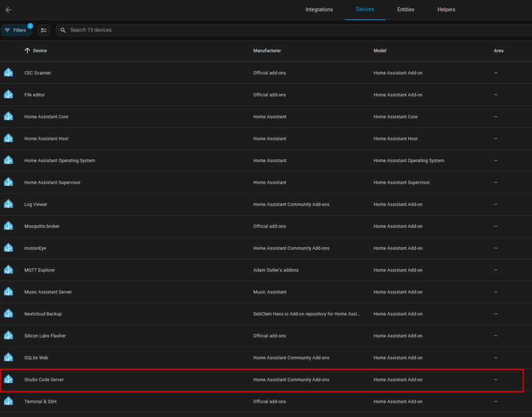Click the Community Add-ons cell for Log Viewer
The image size is (532, 417).
click(291, 205)
